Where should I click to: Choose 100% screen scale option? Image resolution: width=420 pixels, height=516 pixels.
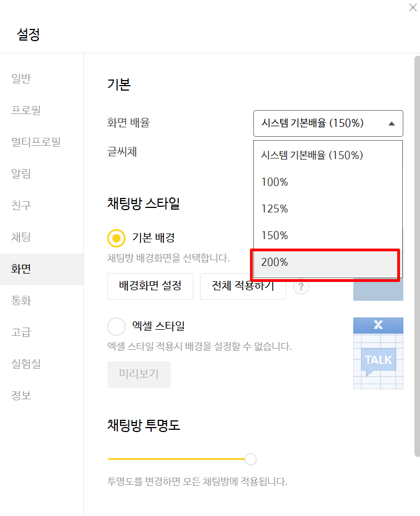click(x=328, y=182)
